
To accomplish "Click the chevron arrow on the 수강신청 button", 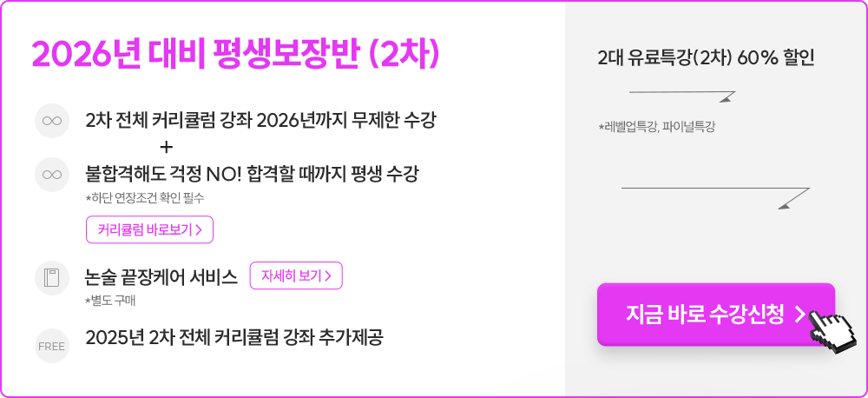I will (x=799, y=315).
